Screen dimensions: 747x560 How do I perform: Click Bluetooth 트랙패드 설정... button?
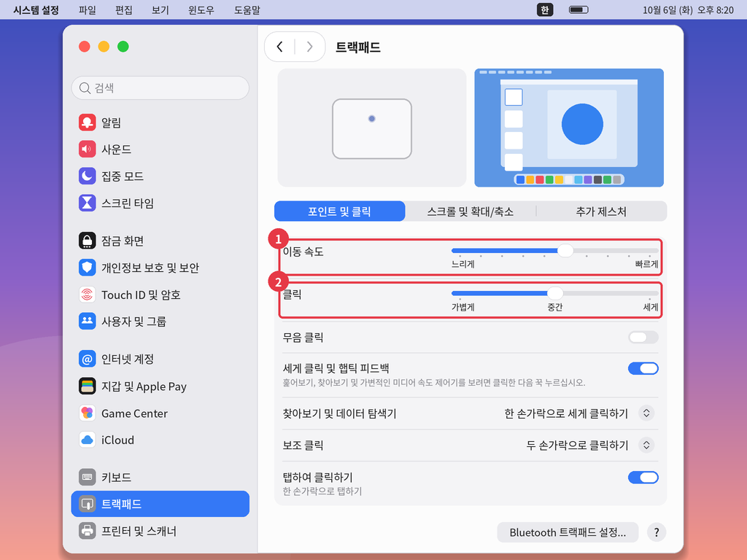click(568, 532)
